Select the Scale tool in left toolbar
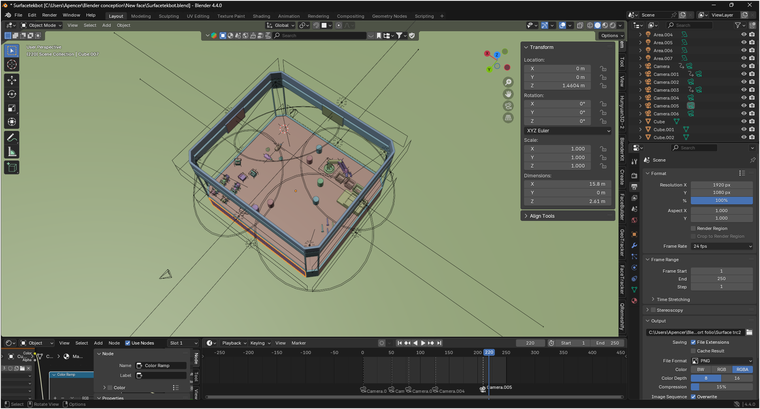This screenshot has width=760, height=409. point(12,108)
